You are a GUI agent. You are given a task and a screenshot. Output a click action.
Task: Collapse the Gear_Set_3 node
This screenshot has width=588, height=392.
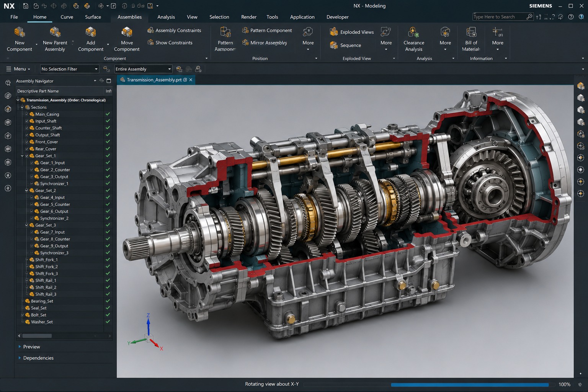(x=26, y=225)
